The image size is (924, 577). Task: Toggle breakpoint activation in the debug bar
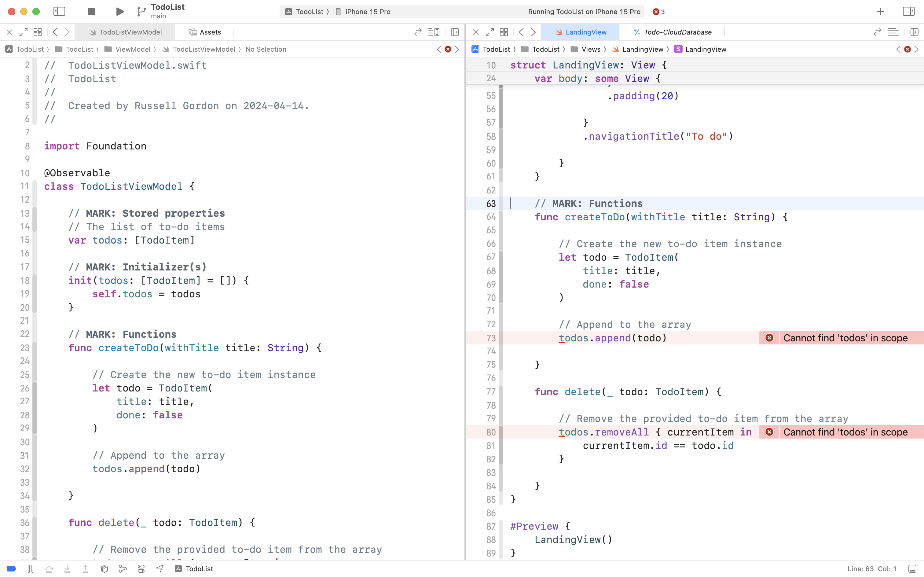[x=11, y=569]
